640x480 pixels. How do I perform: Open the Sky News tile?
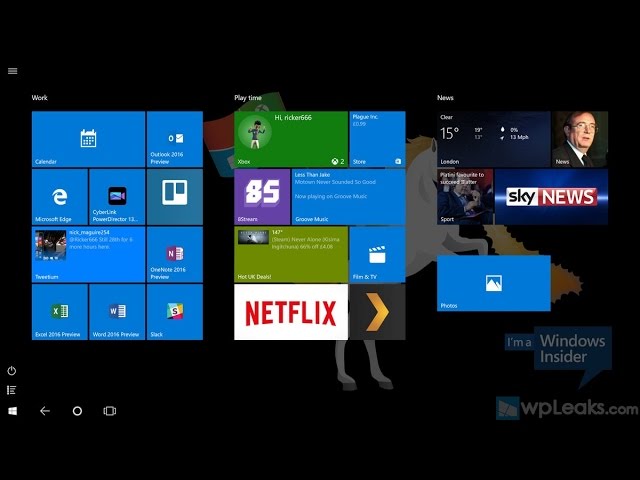[551, 197]
